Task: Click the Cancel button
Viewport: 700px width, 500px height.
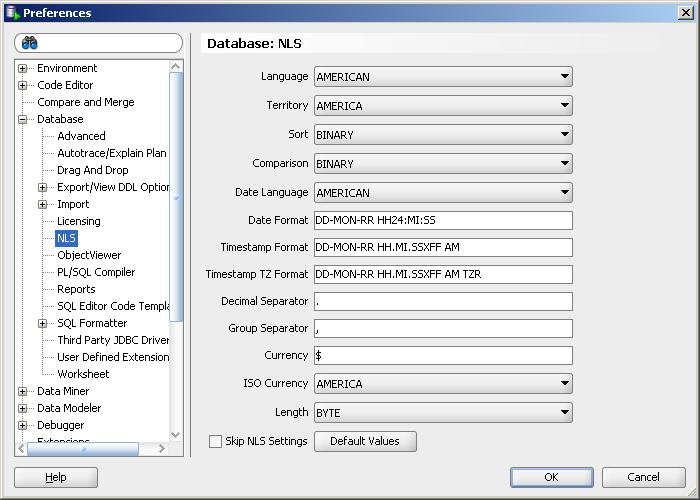Action: click(643, 477)
